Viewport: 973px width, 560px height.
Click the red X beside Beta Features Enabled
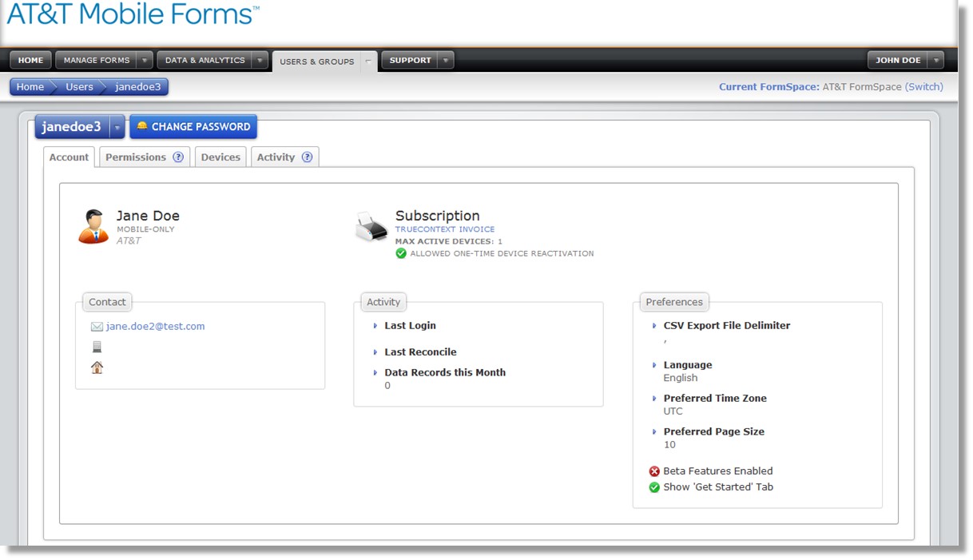click(x=654, y=471)
